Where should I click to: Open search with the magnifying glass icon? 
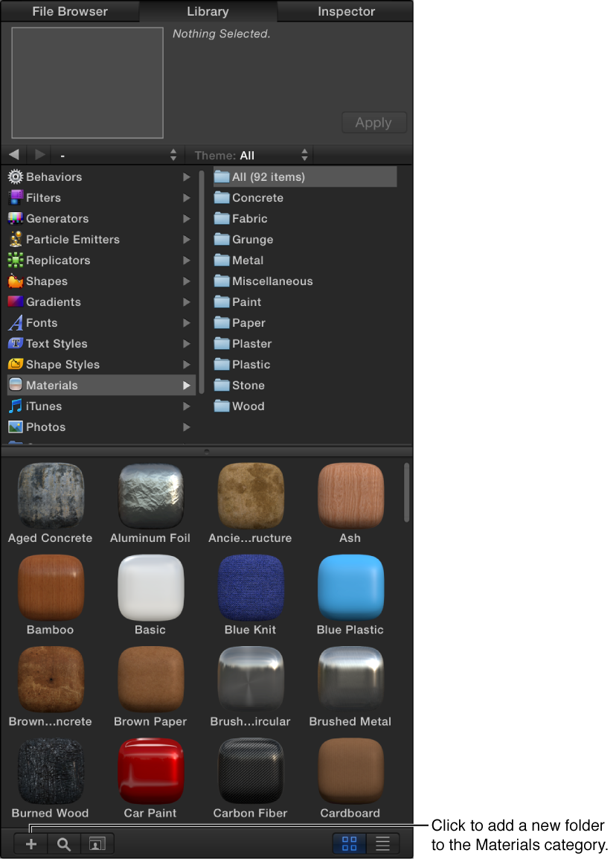tap(63, 844)
